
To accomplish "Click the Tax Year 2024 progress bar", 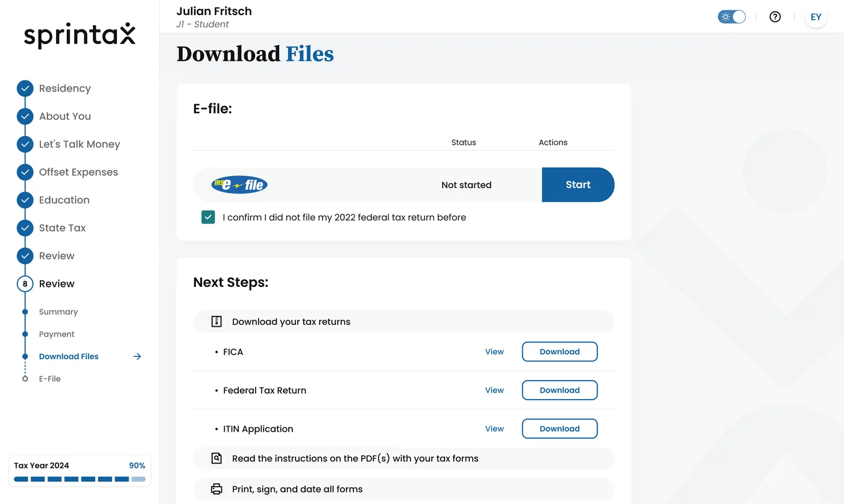I will click(x=80, y=479).
